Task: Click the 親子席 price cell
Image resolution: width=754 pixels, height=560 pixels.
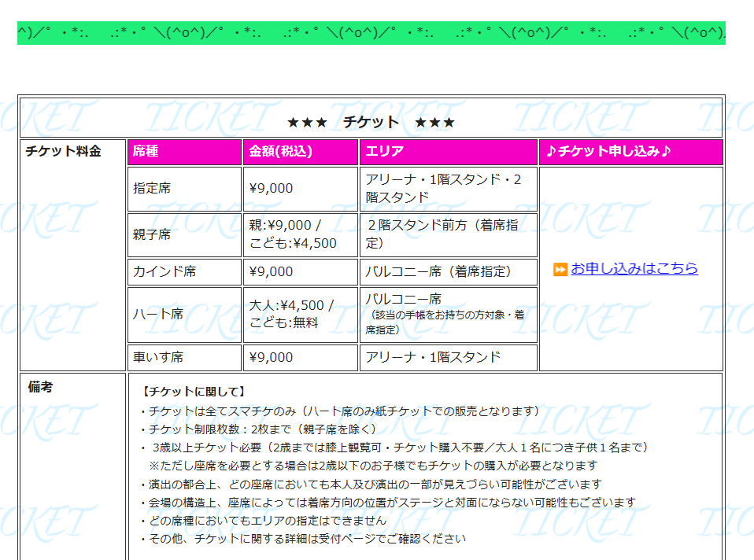Action: click(x=301, y=235)
